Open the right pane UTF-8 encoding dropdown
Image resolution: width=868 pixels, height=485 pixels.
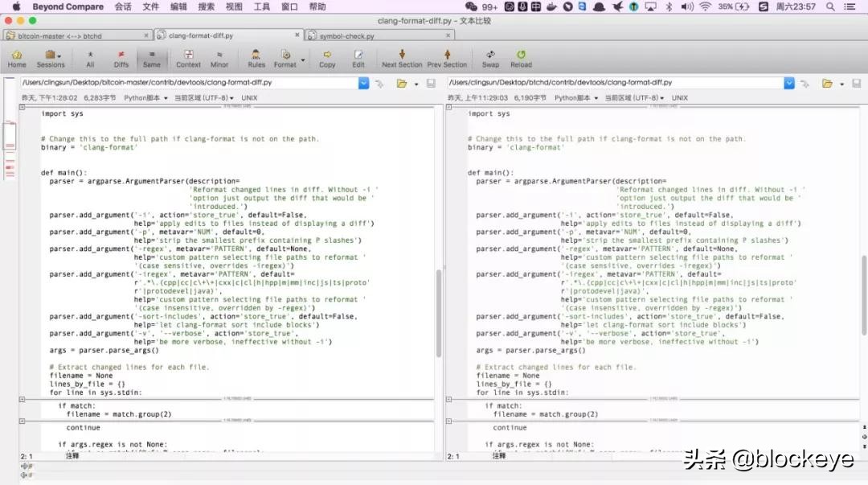(632, 98)
